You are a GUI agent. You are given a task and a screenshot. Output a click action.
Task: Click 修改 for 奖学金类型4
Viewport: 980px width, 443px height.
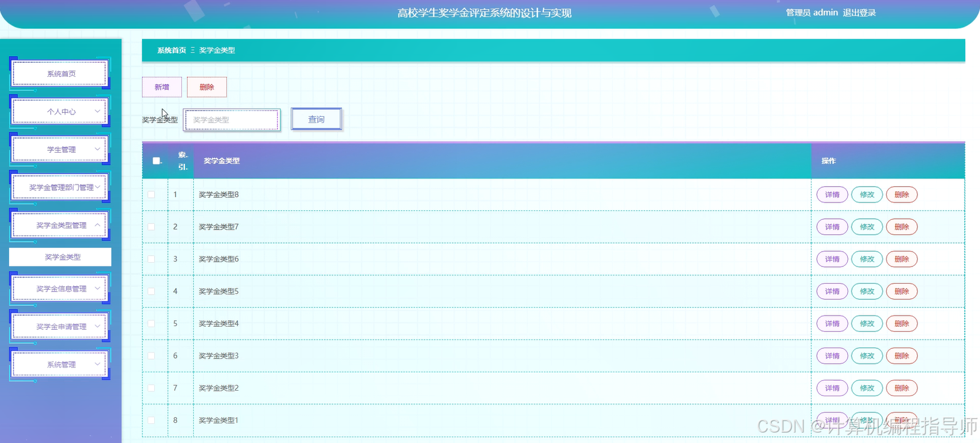867,324
